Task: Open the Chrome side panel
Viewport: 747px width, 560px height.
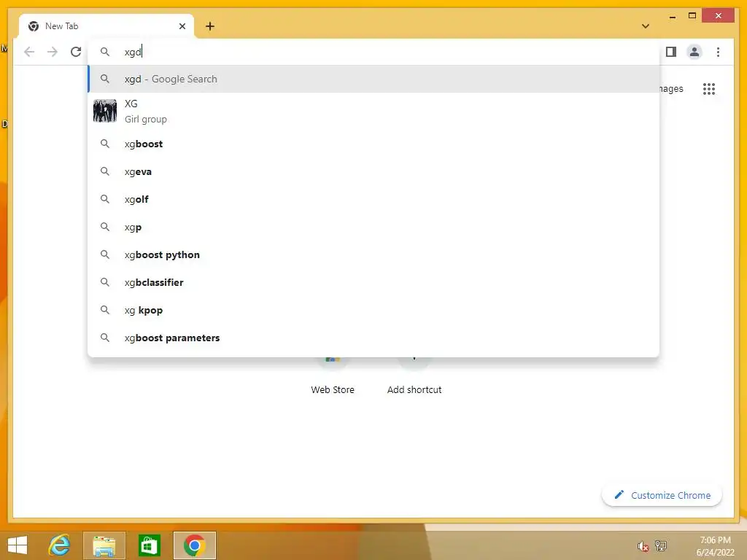Action: (671, 52)
